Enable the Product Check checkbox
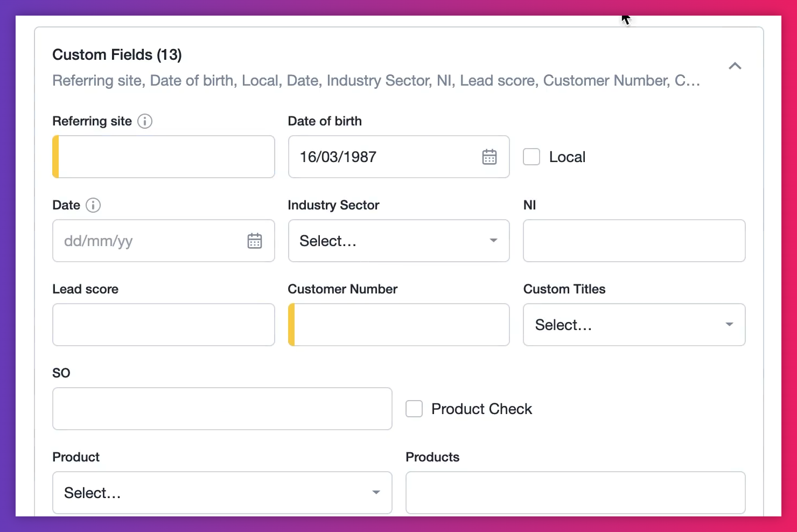797x532 pixels. pyautogui.click(x=414, y=409)
